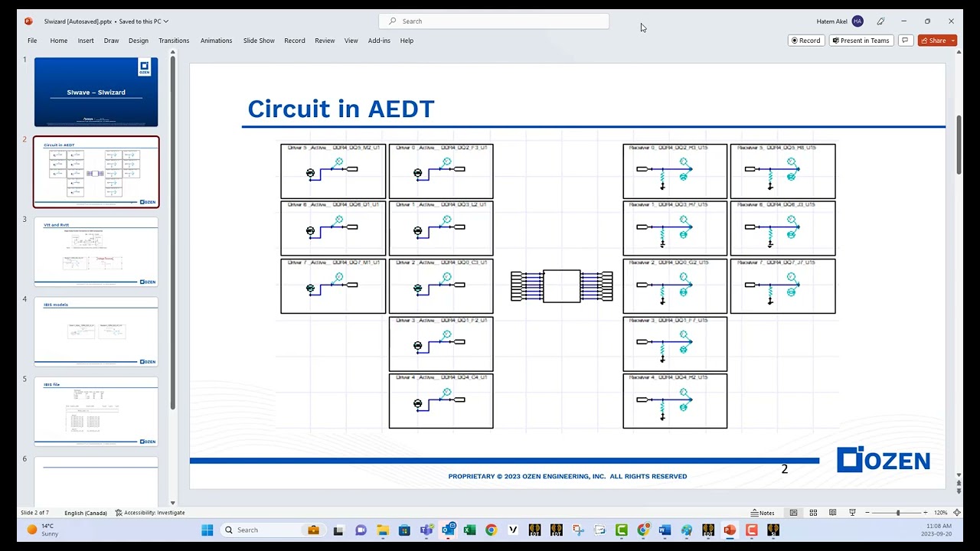Open Excel from the taskbar
This screenshot has width=980, height=551.
[469, 530]
